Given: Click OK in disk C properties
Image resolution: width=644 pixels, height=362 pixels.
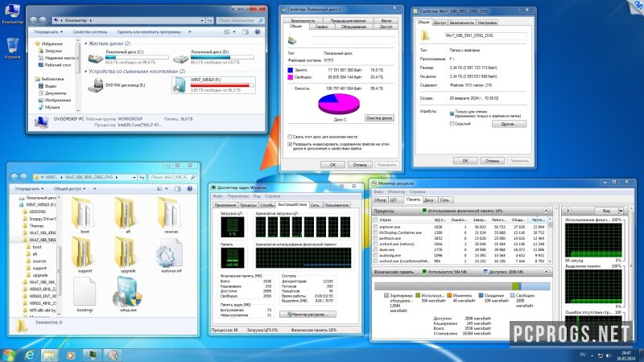Looking at the screenshot, I should point(332,165).
